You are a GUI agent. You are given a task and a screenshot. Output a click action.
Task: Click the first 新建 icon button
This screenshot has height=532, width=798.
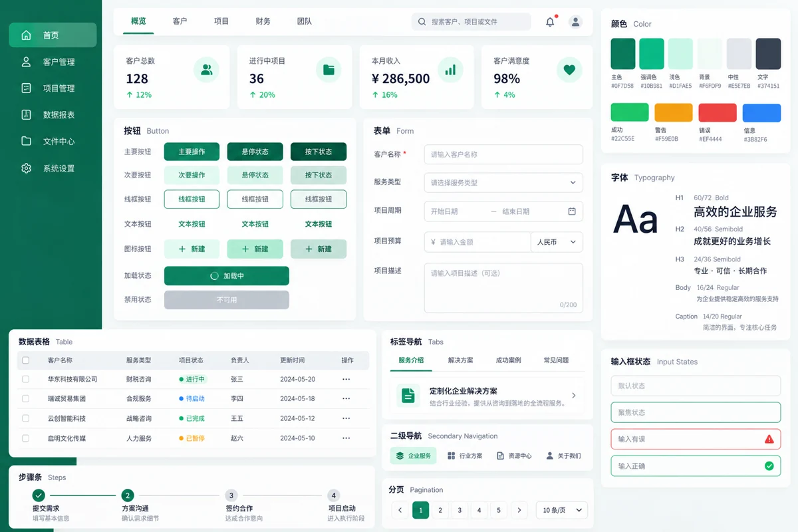(x=192, y=249)
